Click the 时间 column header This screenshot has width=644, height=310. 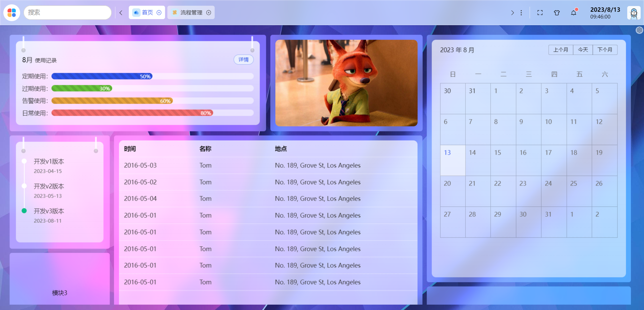click(130, 149)
